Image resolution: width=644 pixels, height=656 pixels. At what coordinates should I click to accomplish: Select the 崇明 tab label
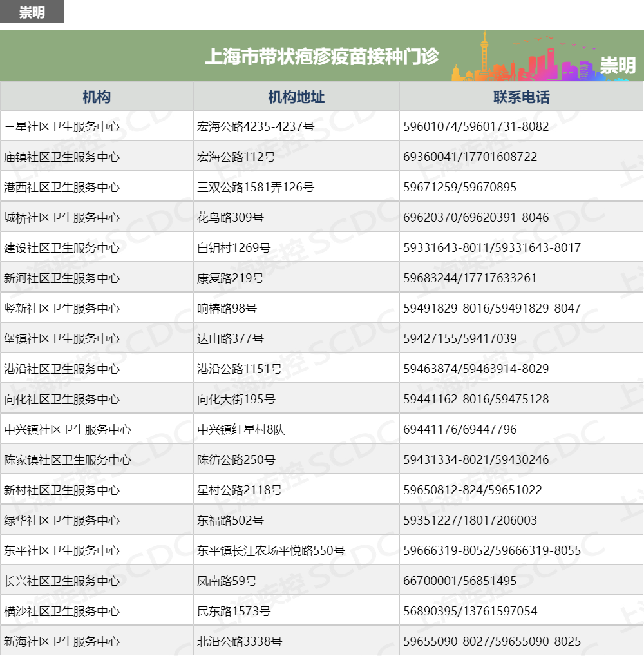pyautogui.click(x=32, y=12)
